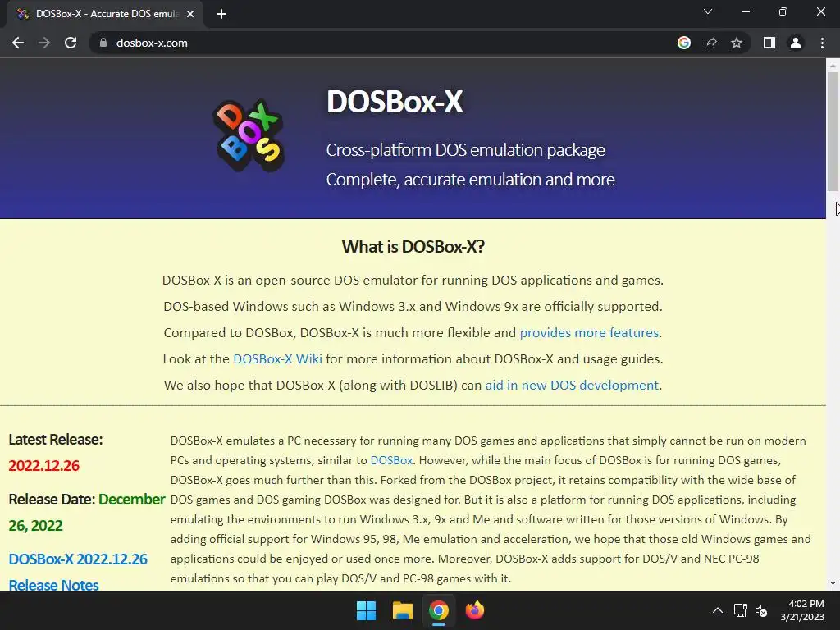Click the 'Latest Release:' label
Image resolution: width=840 pixels, height=630 pixels.
click(56, 440)
